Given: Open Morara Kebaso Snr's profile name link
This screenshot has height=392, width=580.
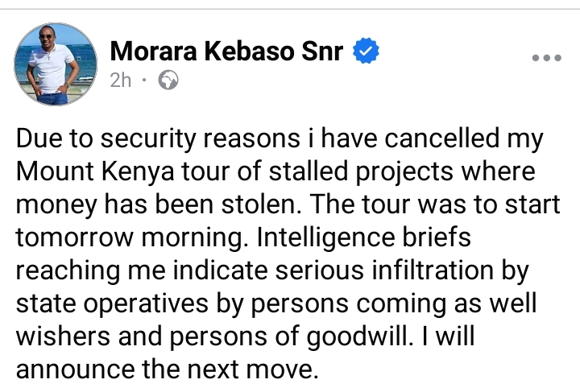Looking at the screenshot, I should point(226,51).
